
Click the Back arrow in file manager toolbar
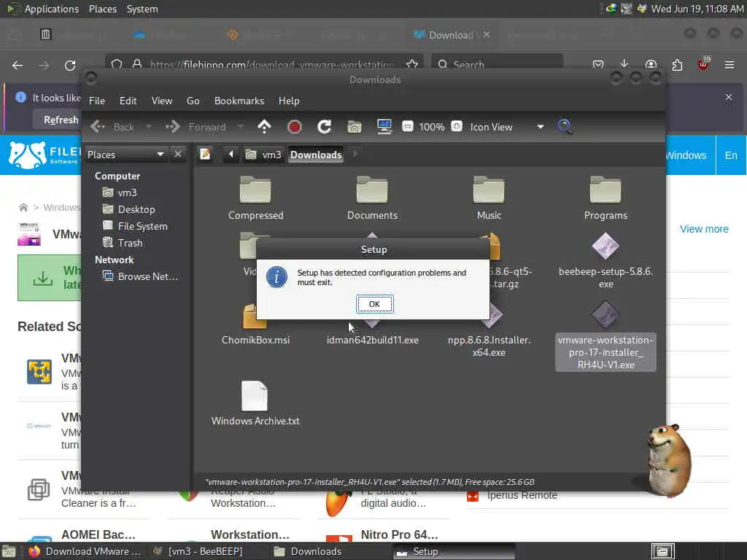[x=112, y=127]
